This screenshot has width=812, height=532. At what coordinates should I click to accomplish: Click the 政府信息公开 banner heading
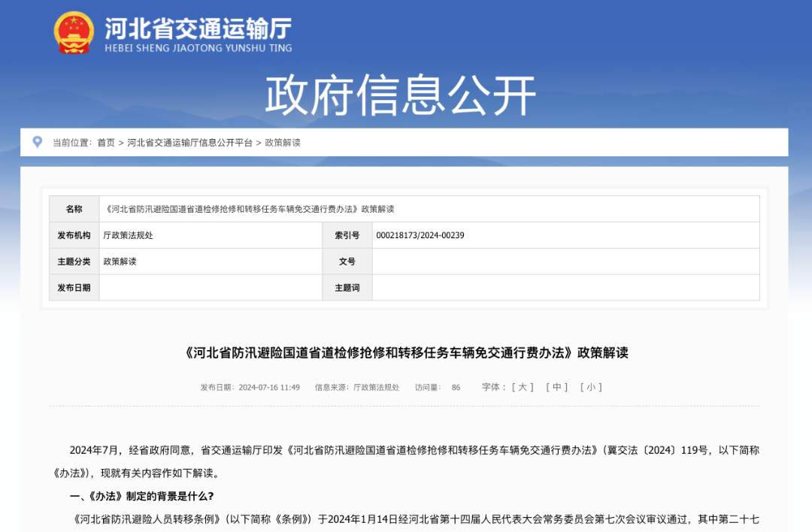[x=400, y=95]
